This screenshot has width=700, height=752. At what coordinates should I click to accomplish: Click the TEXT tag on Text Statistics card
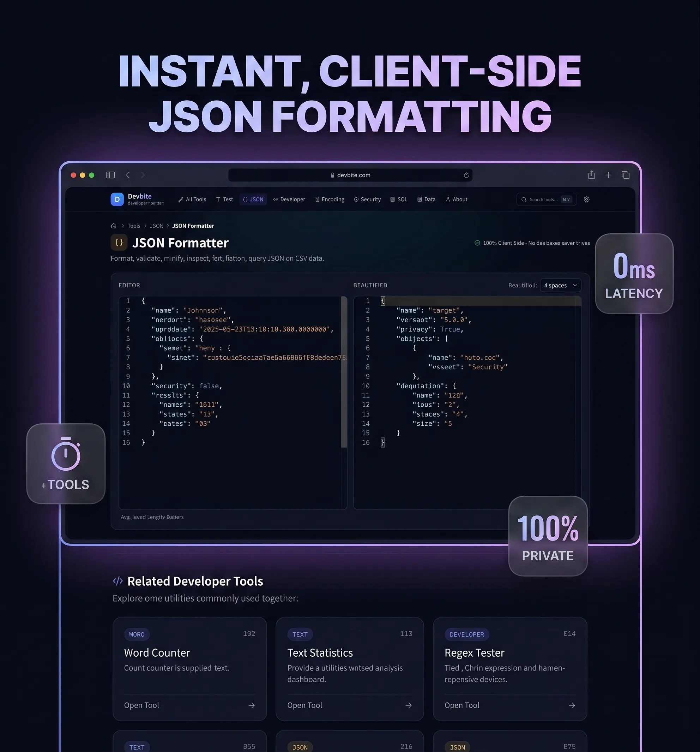tap(300, 634)
